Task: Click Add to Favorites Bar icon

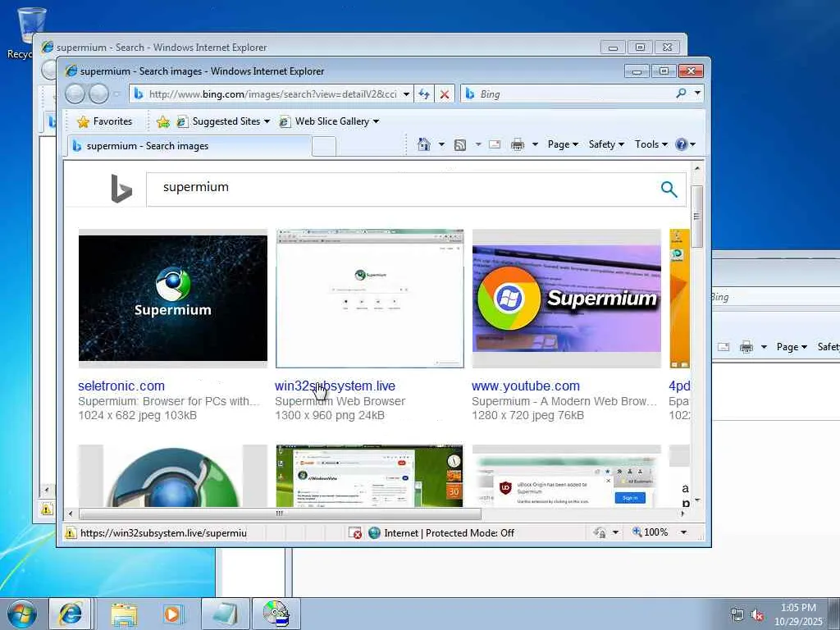Action: click(x=163, y=122)
